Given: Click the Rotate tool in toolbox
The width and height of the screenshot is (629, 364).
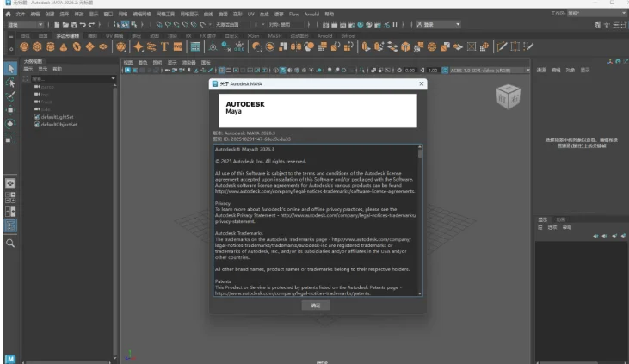Looking at the screenshot, I should 10,124.
